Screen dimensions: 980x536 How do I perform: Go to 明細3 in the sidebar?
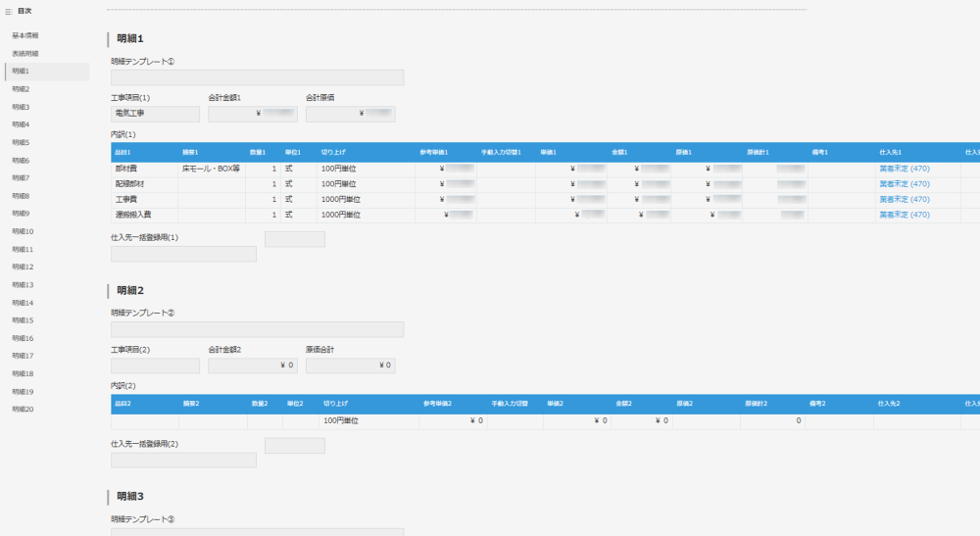tap(21, 107)
